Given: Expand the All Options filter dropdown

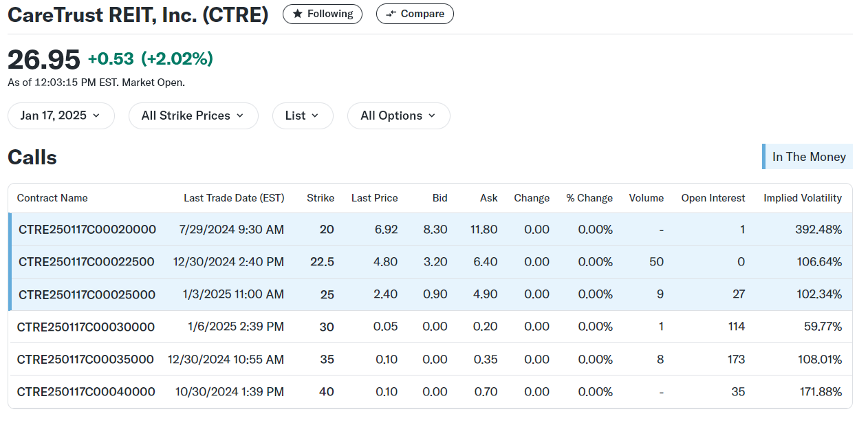Looking at the screenshot, I should coord(398,116).
